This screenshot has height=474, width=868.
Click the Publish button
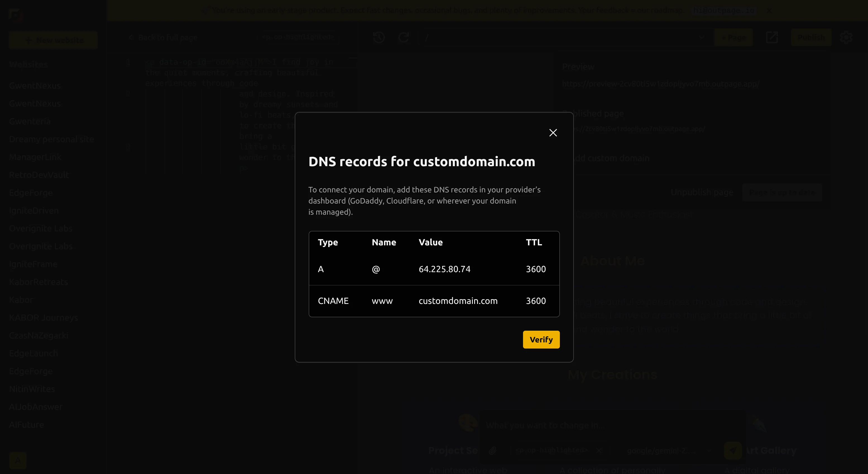point(811,37)
